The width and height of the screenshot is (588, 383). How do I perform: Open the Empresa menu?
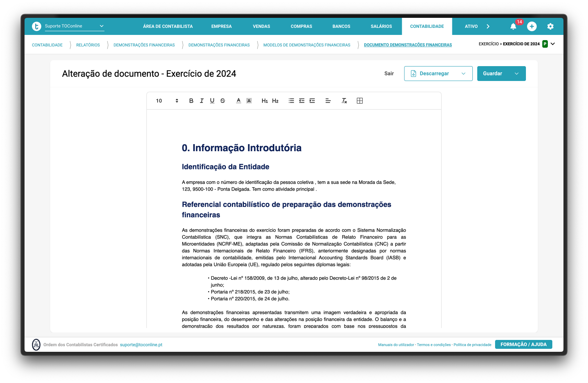[222, 26]
